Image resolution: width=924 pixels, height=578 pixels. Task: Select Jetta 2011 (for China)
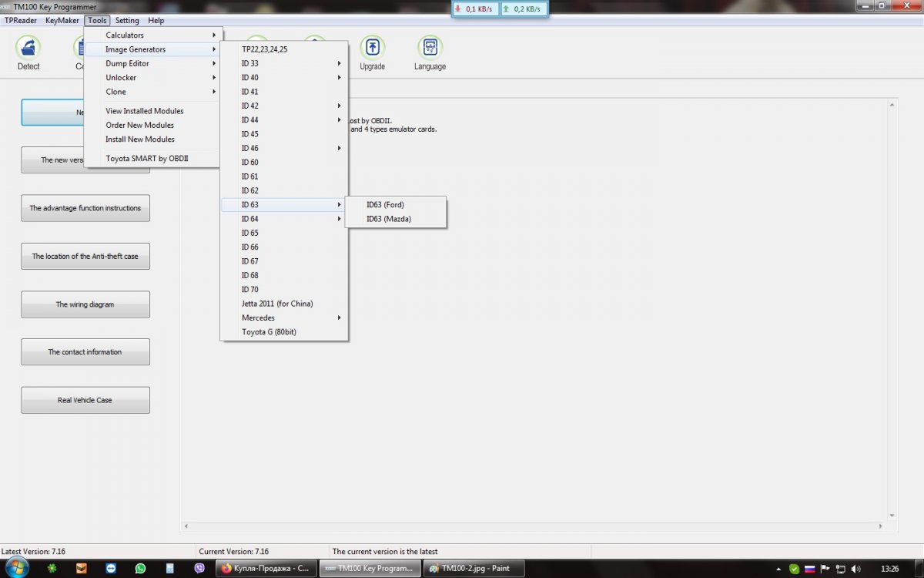[x=284, y=304]
